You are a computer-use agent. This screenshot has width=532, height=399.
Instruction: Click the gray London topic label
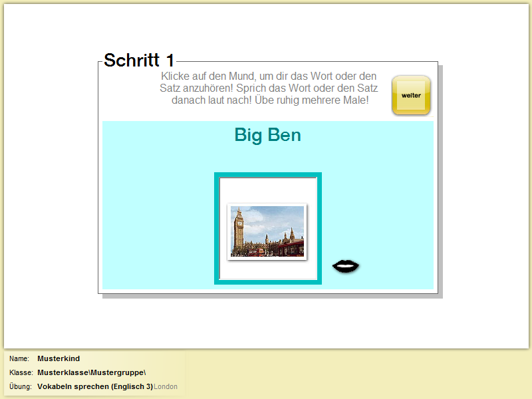166,386
